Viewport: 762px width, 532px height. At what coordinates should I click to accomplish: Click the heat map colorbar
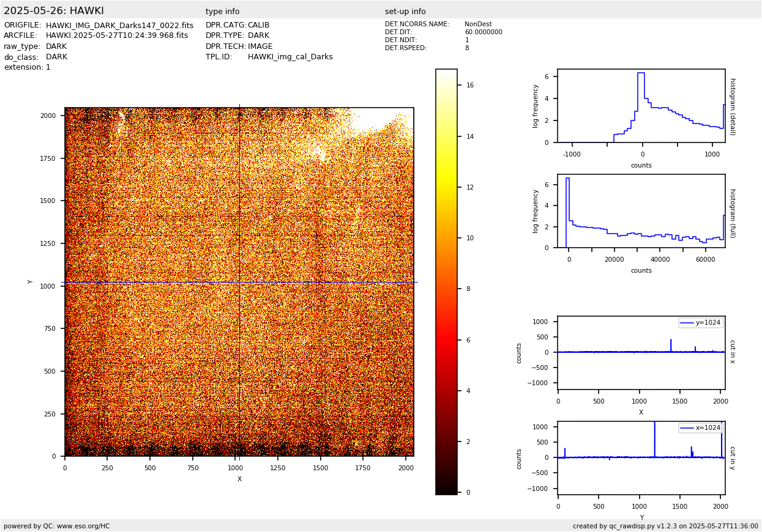coord(446,281)
